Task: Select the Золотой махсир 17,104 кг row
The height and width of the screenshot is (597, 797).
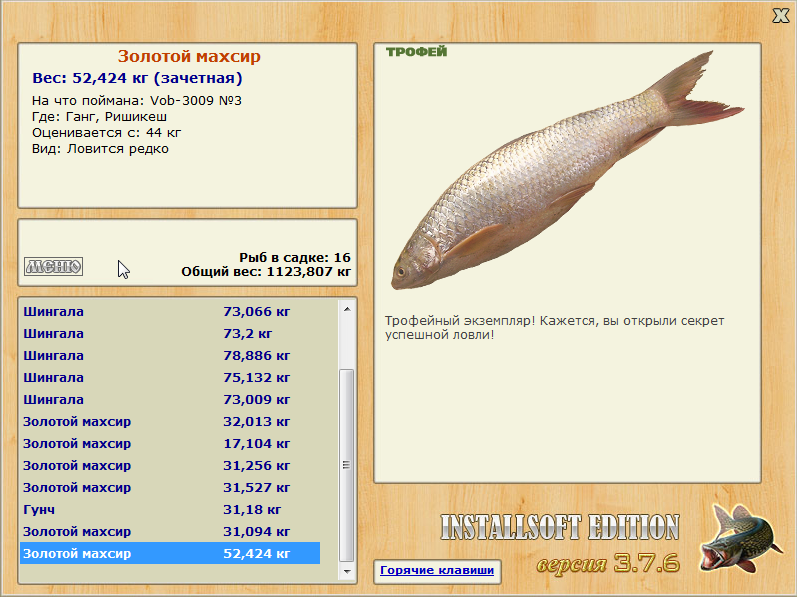Action: (170, 444)
